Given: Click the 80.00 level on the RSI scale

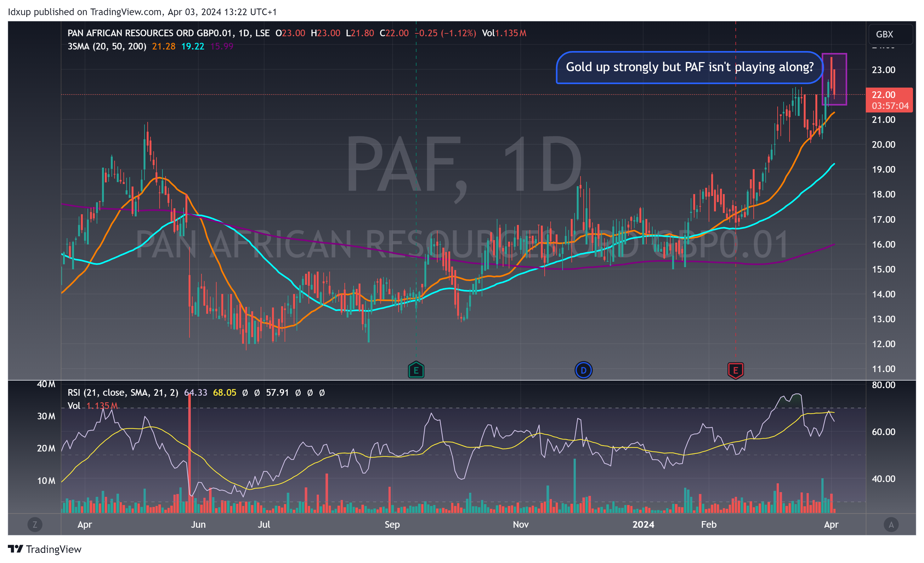Looking at the screenshot, I should (x=883, y=385).
